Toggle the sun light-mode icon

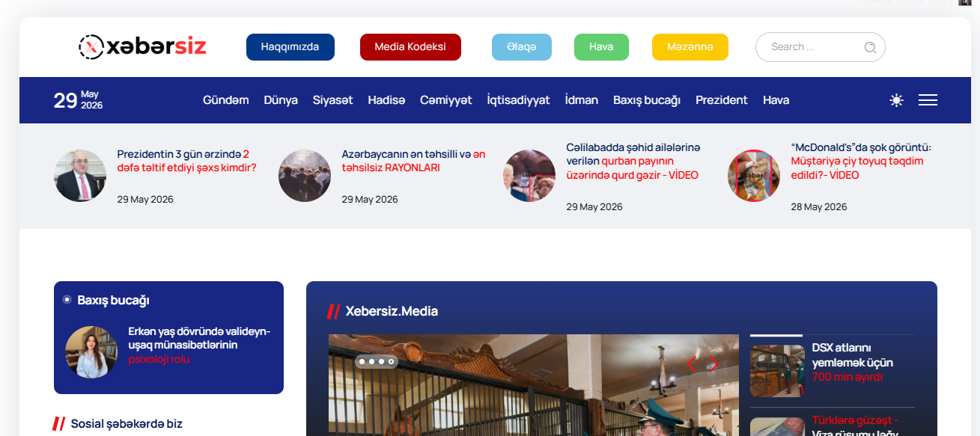coord(896,100)
